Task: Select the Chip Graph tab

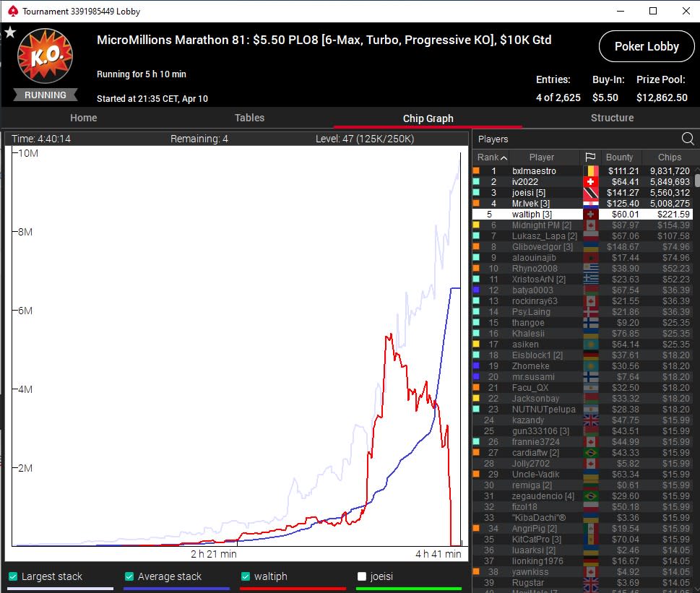Action: pos(428,118)
